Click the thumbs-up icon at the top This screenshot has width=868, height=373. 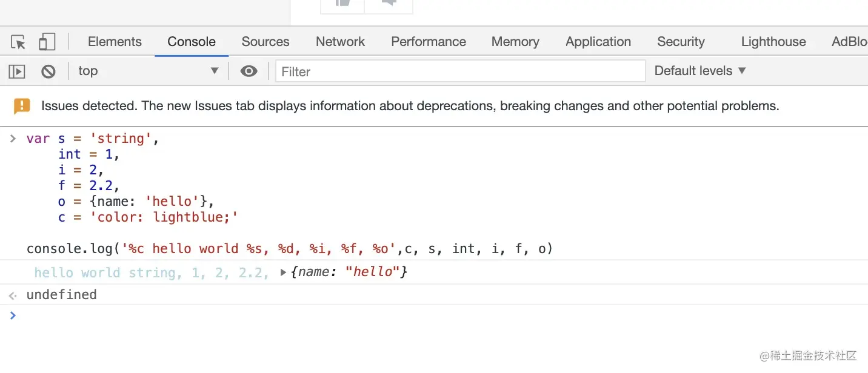click(343, 3)
